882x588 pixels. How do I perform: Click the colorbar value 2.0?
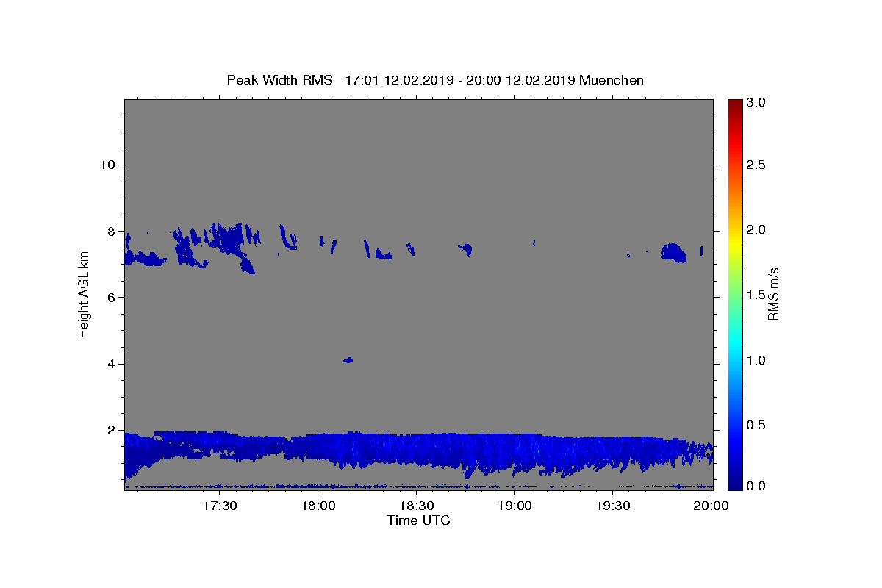[757, 230]
